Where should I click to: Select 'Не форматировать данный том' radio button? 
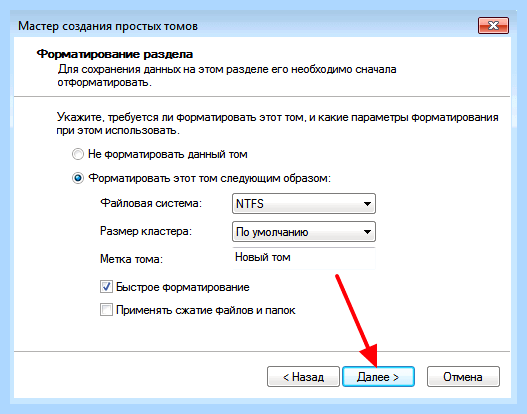(78, 154)
